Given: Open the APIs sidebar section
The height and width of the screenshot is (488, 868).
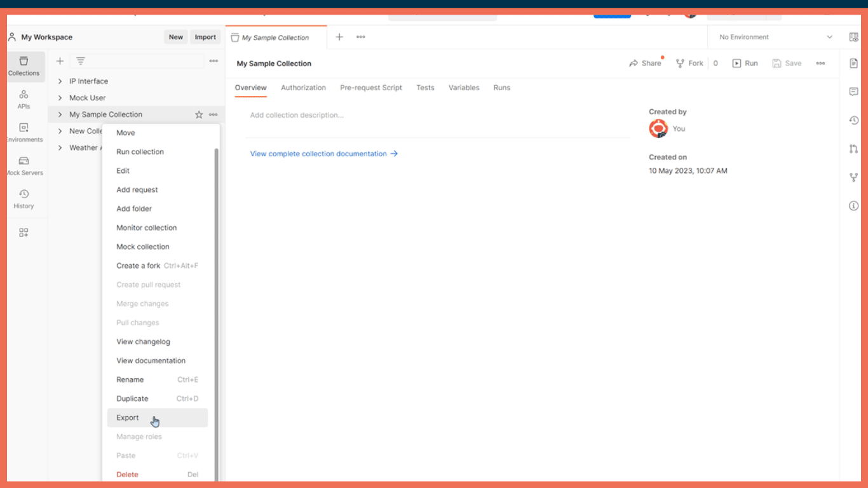Looking at the screenshot, I should [24, 99].
